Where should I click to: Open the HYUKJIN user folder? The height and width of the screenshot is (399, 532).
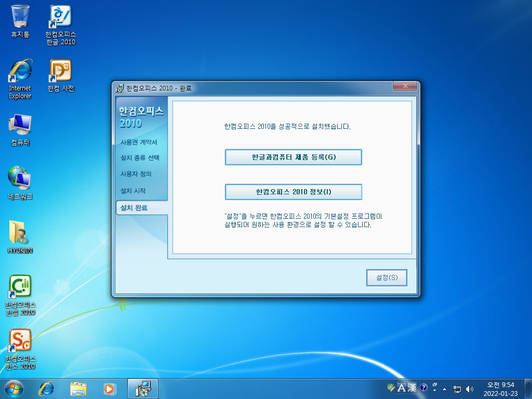20,236
